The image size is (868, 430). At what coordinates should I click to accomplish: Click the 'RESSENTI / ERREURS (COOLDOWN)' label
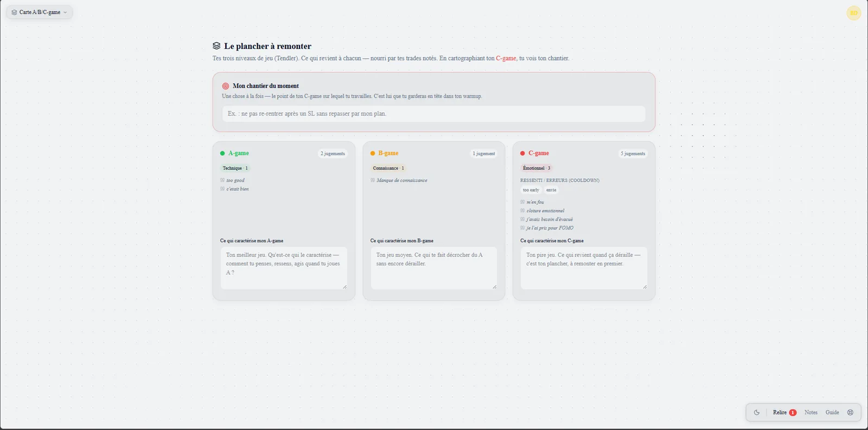click(560, 181)
